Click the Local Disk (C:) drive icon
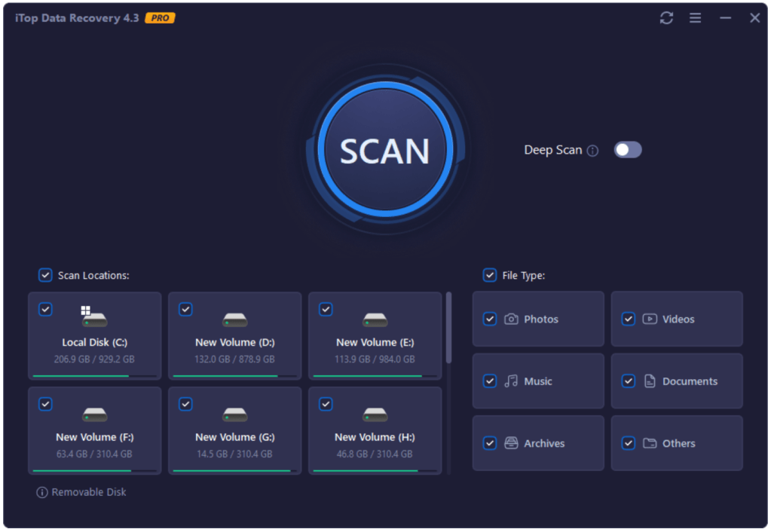Screen dimensions: 771x532 (x=94, y=317)
